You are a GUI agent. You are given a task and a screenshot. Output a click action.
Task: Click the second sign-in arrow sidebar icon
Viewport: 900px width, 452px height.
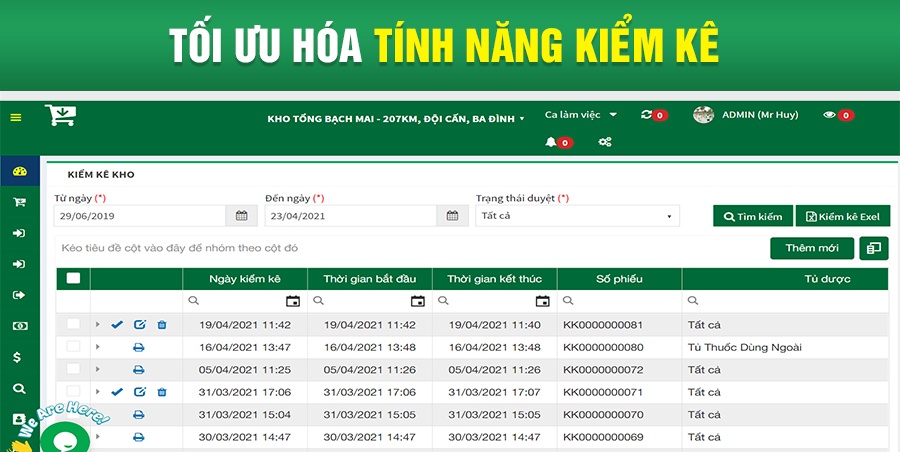[20, 264]
